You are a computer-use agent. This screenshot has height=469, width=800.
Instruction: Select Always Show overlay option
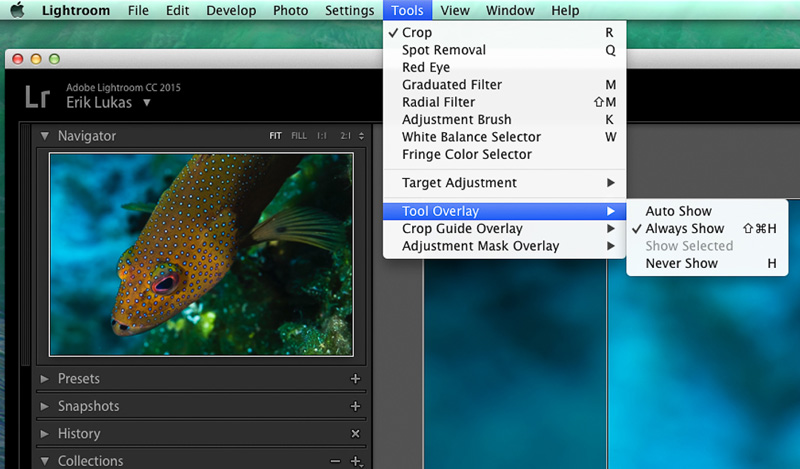[684, 229]
